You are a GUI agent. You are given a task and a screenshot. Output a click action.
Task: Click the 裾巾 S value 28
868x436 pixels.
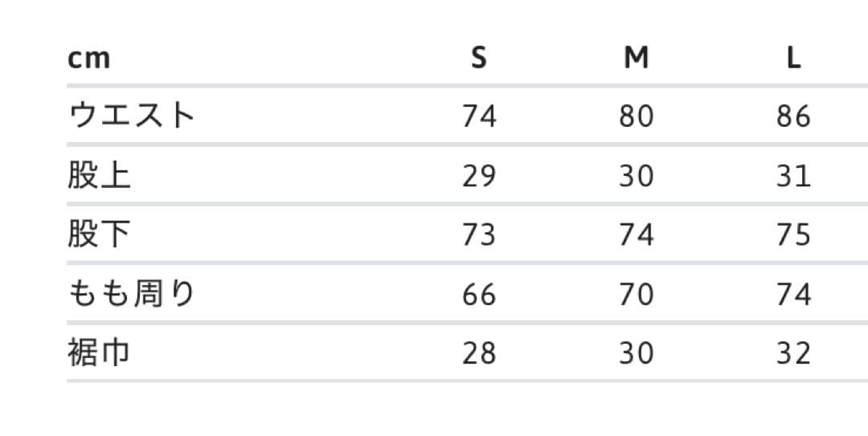pyautogui.click(x=479, y=353)
